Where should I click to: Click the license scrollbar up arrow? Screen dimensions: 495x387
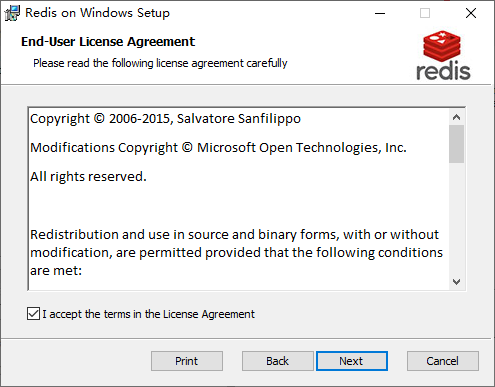(456, 117)
